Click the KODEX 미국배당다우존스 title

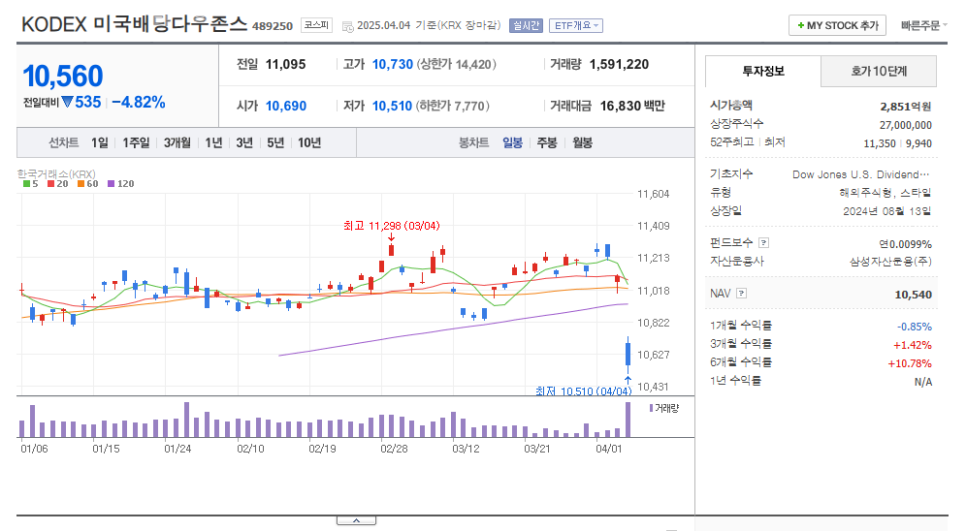pos(134,25)
